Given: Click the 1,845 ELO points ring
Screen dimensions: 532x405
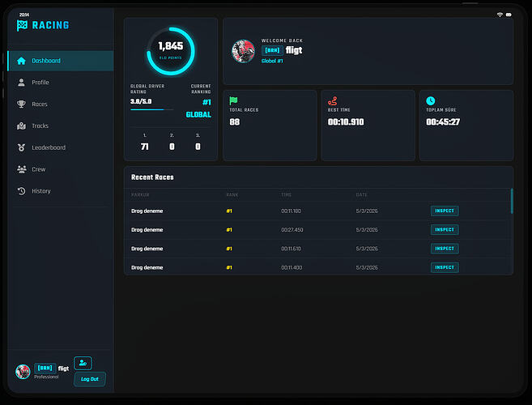Looking at the screenshot, I should pos(171,51).
